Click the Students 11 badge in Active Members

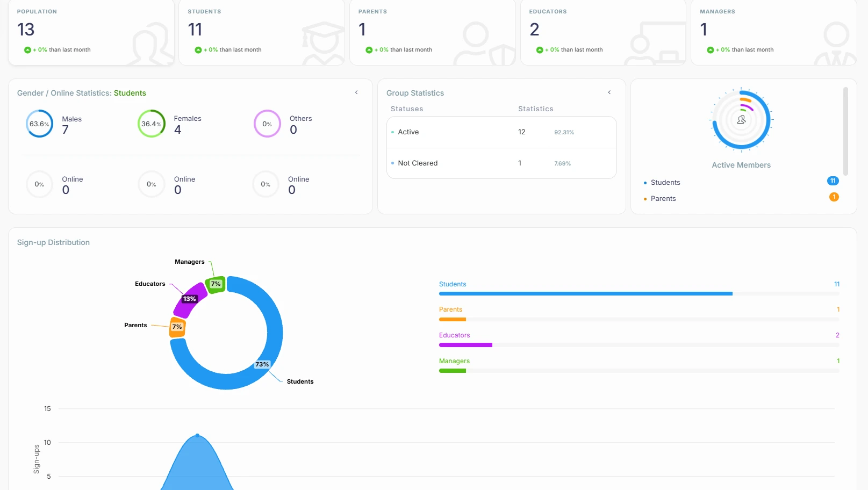point(833,181)
